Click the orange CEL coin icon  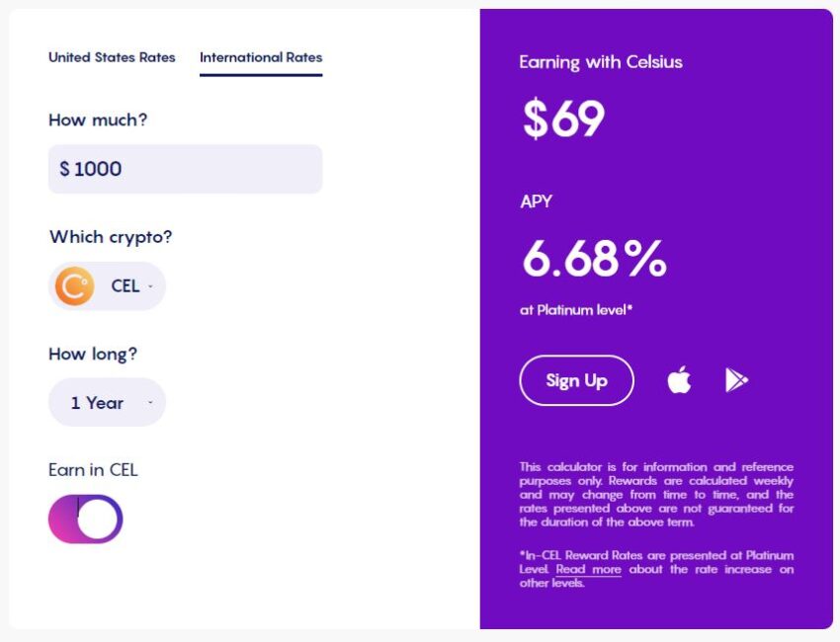pos(74,285)
